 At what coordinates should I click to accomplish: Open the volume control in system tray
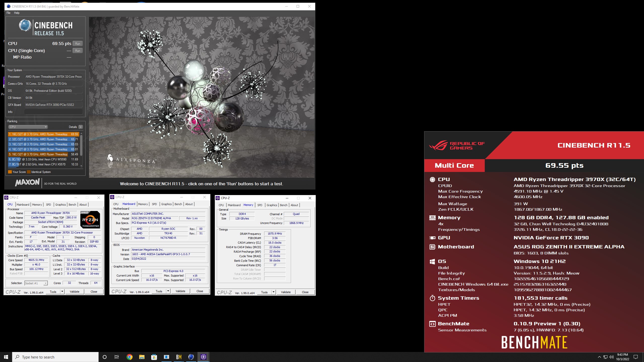click(612, 357)
